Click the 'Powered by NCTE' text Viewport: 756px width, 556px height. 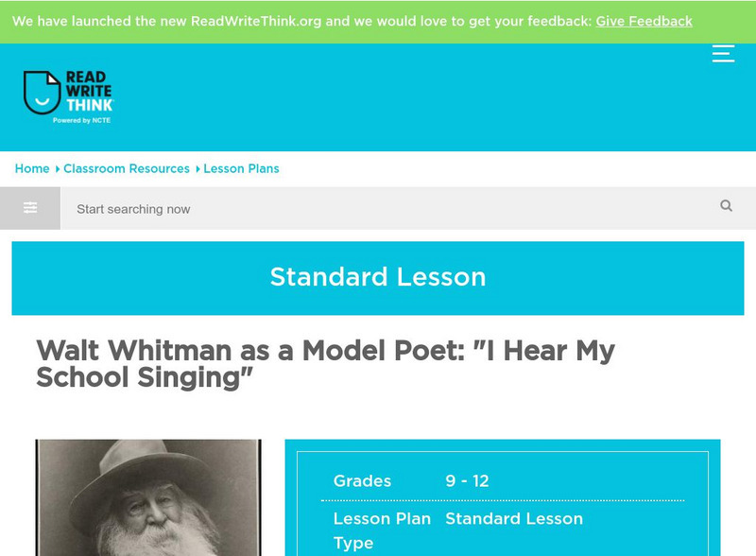tap(82, 120)
